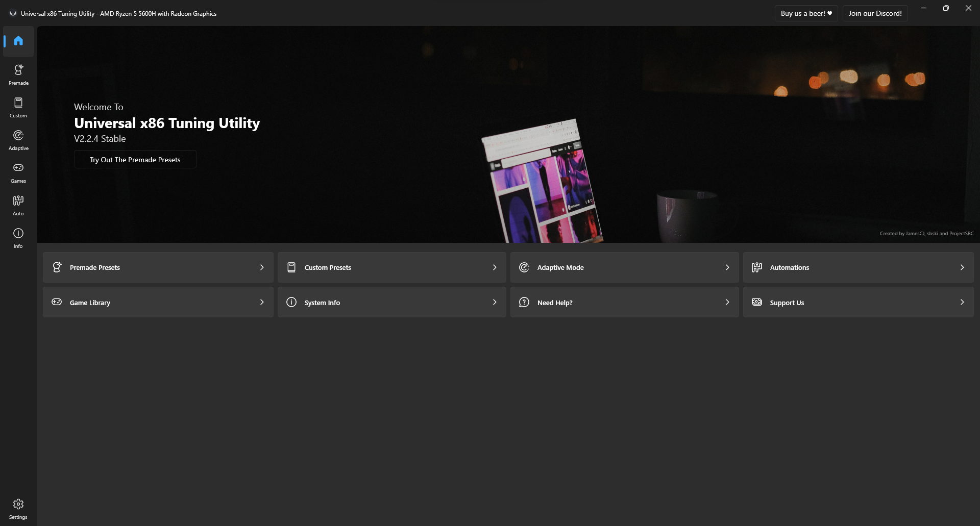Expand the Game Library chevron
The image size is (980, 526).
pos(262,302)
